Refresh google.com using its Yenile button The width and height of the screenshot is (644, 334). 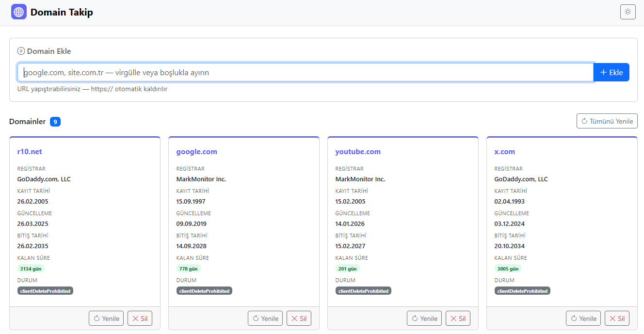point(265,318)
